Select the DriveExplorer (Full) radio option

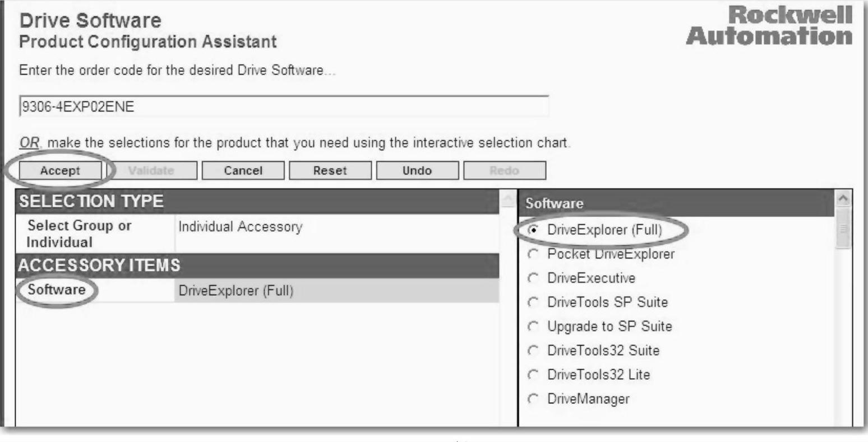[533, 230]
